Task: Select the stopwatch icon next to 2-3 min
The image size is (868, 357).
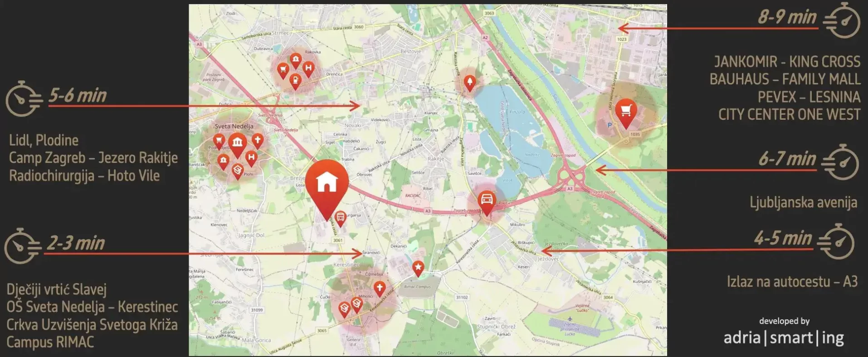Action: pyautogui.click(x=23, y=246)
